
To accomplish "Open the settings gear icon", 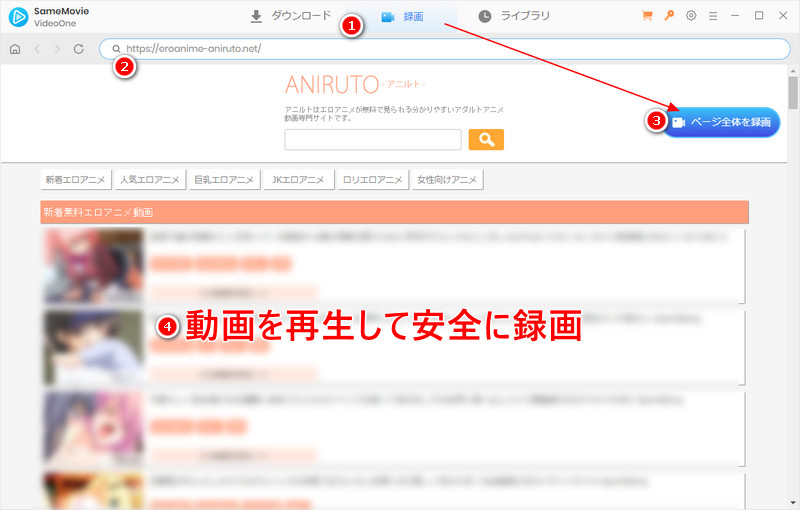I will coord(691,16).
